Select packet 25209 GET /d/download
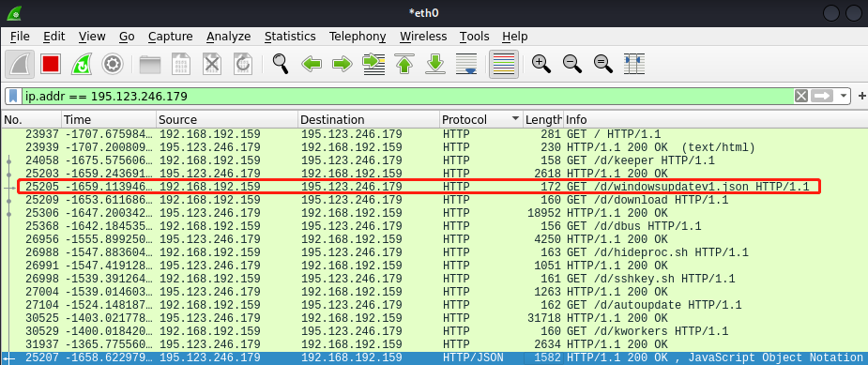Viewport: 868px width, 365px height. coord(434,200)
